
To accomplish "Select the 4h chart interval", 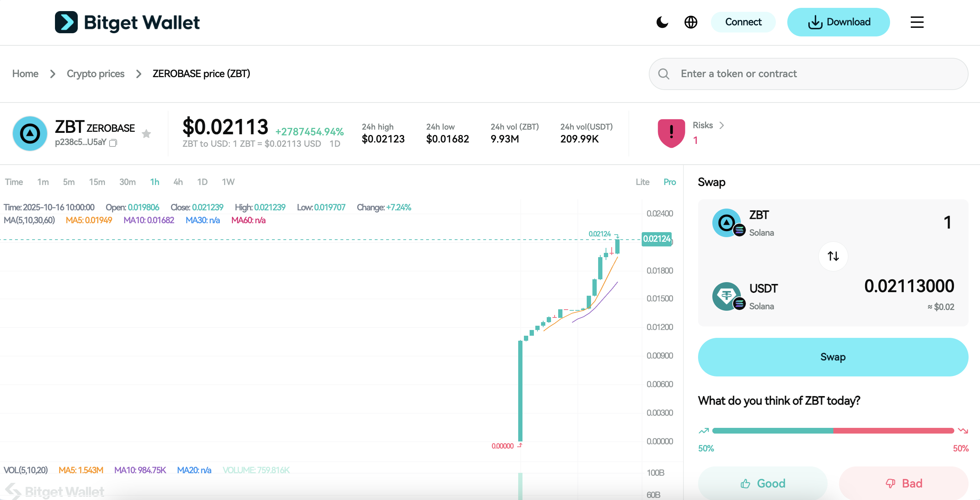I will click(x=178, y=182).
